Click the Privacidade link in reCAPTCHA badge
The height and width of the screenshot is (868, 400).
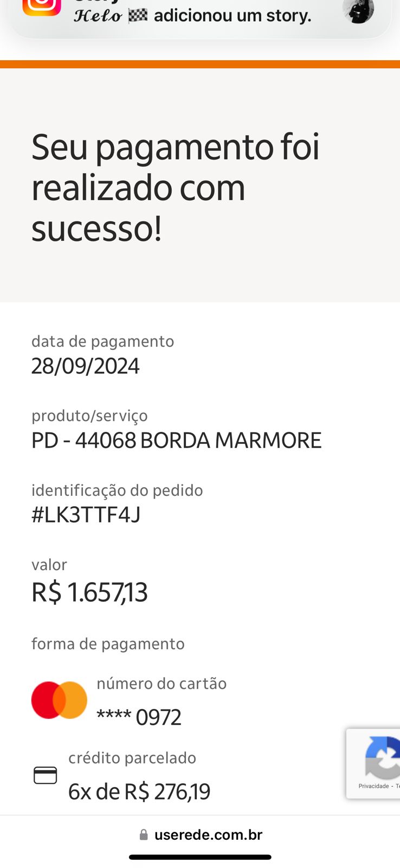pyautogui.click(x=373, y=786)
